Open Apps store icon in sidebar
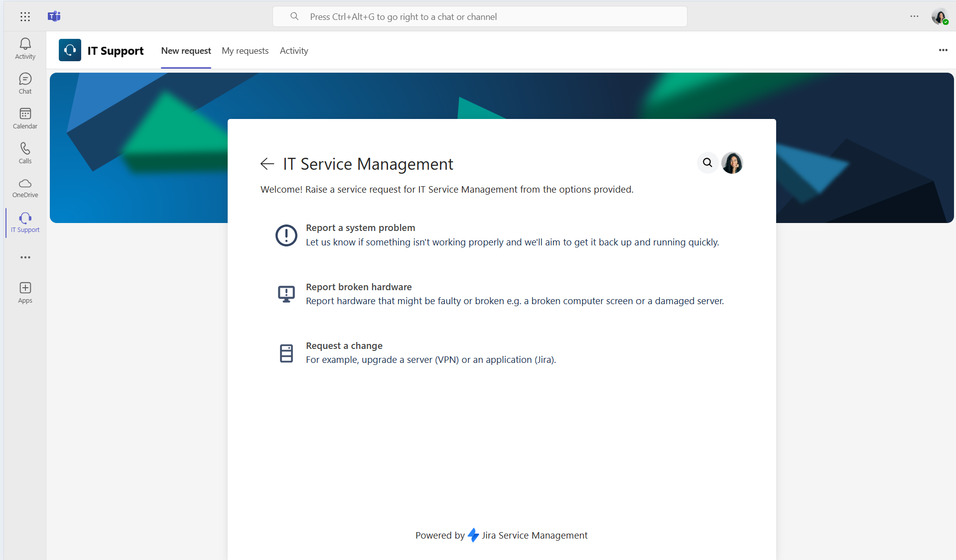 point(25,292)
